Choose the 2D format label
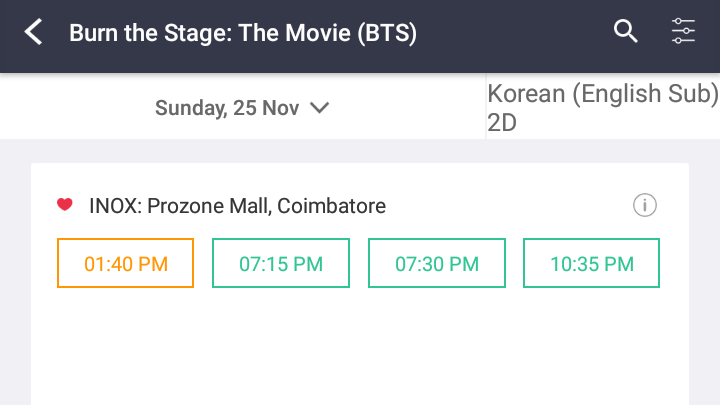Viewport: 720px width, 405px height. pos(499,122)
